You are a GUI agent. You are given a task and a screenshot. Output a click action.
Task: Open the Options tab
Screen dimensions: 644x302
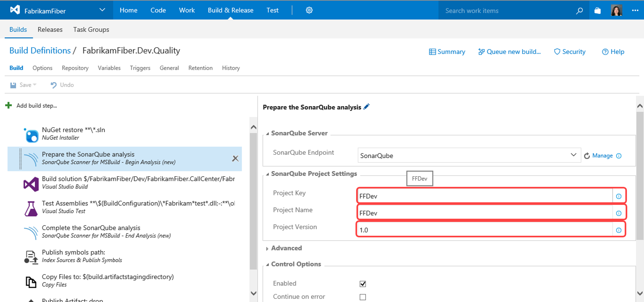coord(43,68)
